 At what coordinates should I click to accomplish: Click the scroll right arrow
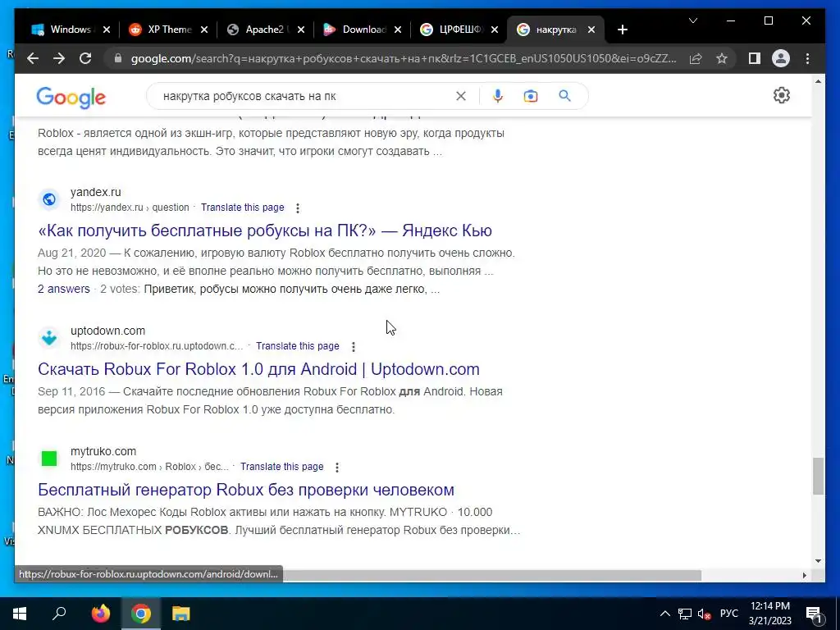pyautogui.click(x=804, y=575)
